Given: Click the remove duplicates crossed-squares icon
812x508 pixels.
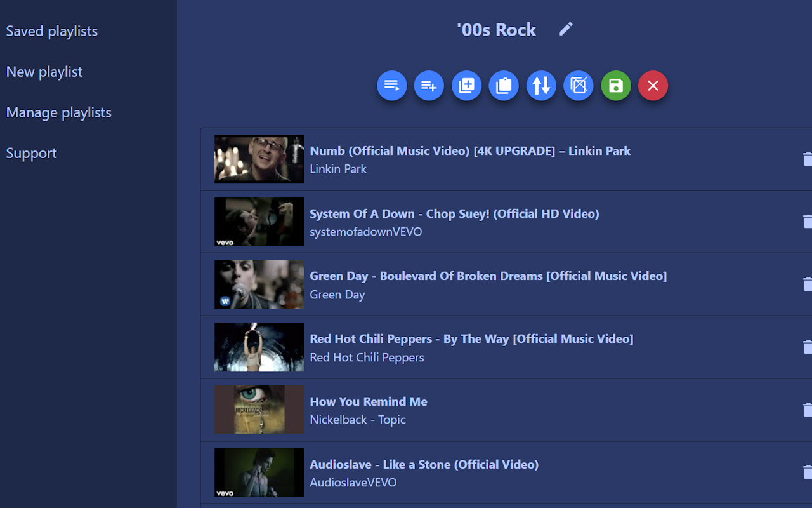Looking at the screenshot, I should pyautogui.click(x=579, y=86).
